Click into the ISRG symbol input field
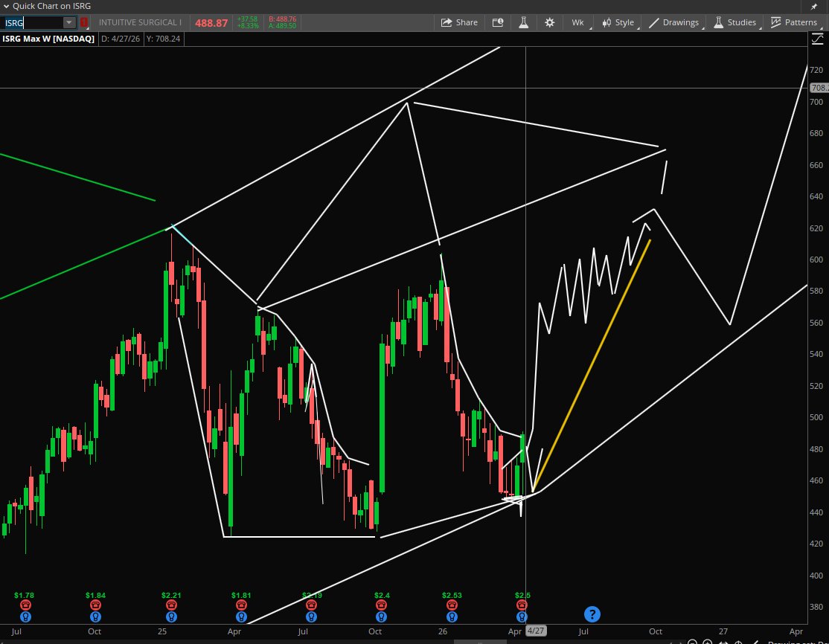 33,23
